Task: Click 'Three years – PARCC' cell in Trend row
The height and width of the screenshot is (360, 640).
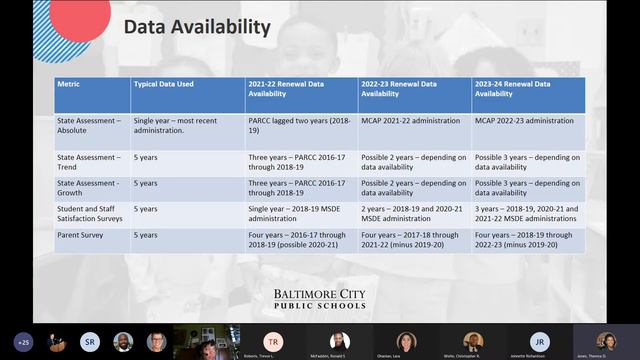Action: pyautogui.click(x=302, y=163)
